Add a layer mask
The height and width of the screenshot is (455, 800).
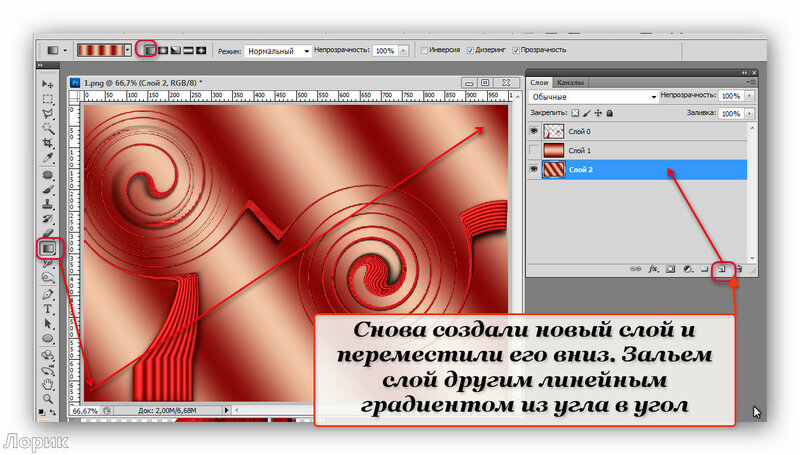click(670, 269)
